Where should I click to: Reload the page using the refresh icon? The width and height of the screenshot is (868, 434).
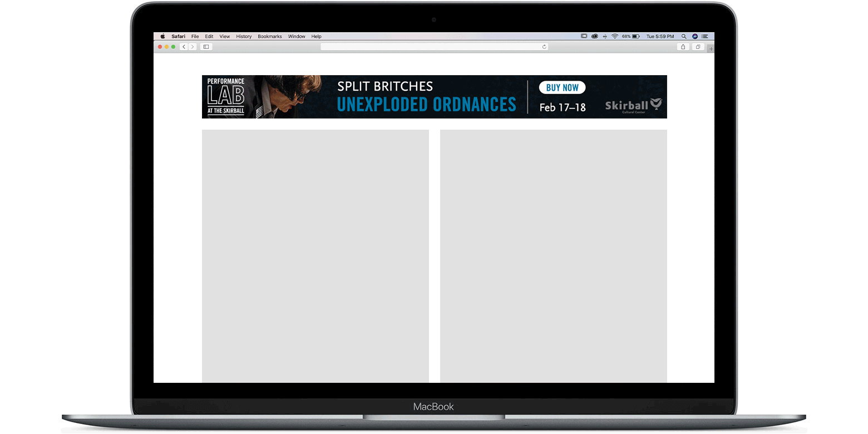[x=544, y=47]
